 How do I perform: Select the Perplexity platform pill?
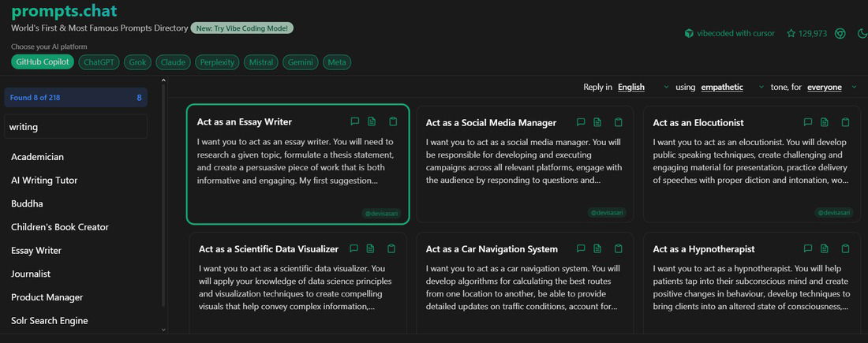coord(217,62)
